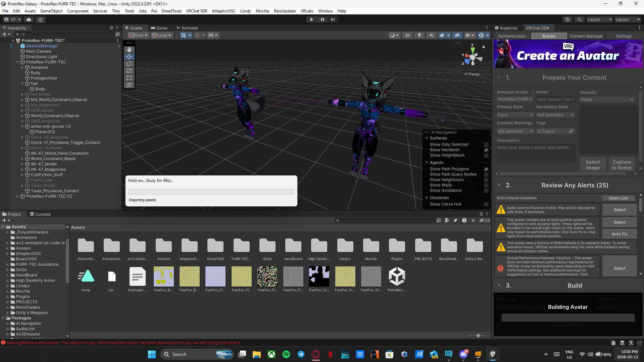Viewport: 644px width, 362px height.
Task: Switch to the Animator tab
Action: pos(187,28)
